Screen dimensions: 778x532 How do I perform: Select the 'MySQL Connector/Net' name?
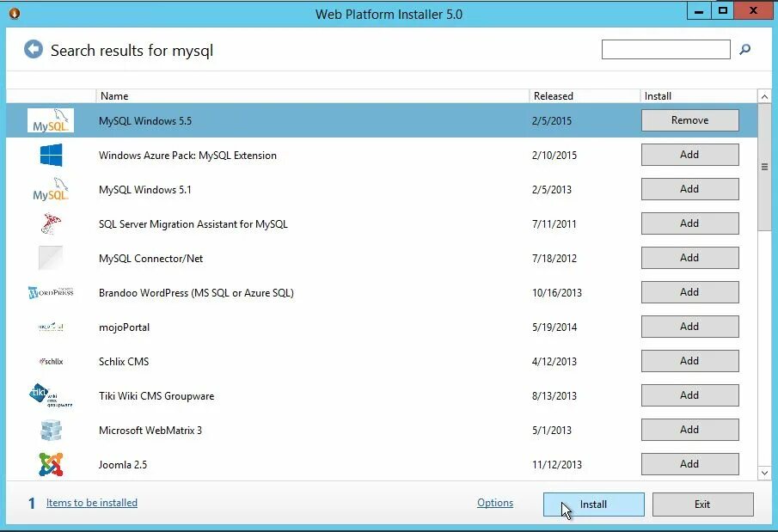coord(150,259)
